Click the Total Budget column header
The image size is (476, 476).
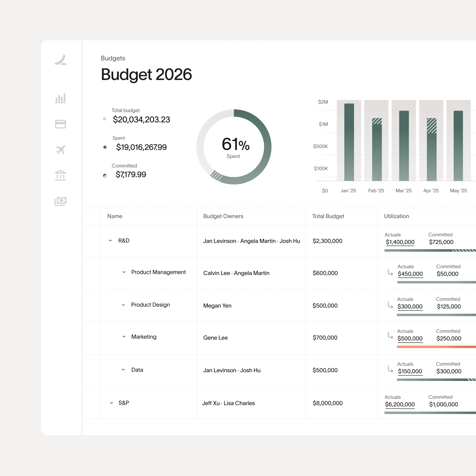328,216
